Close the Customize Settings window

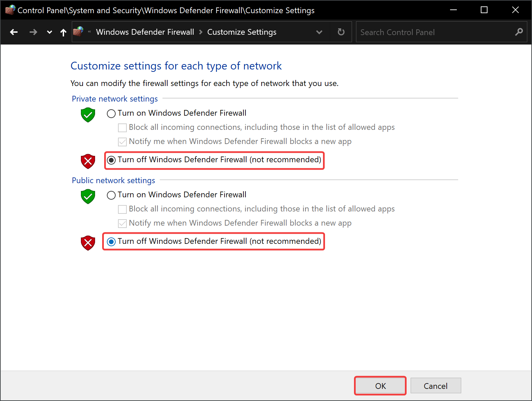pyautogui.click(x=515, y=10)
